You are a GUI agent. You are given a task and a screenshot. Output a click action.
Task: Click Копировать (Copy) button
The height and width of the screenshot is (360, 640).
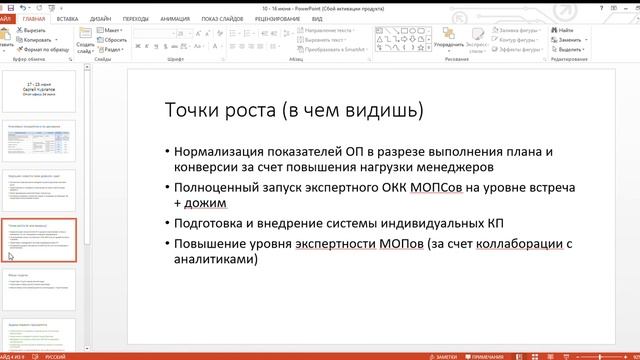tap(34, 40)
